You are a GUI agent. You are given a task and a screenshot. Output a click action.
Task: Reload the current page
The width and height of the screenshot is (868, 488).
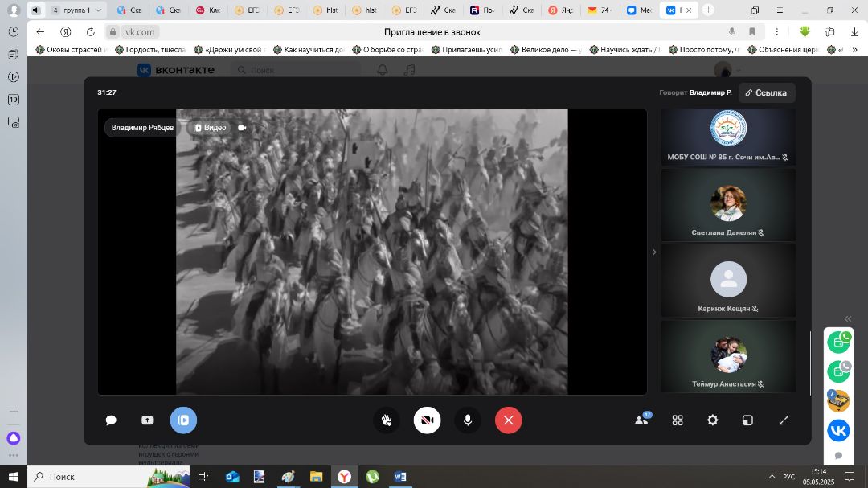[90, 31]
